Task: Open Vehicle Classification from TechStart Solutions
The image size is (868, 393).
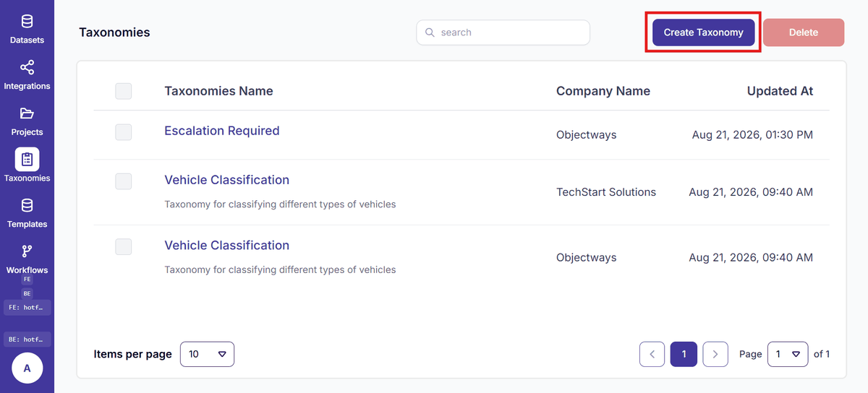Action: pos(227,180)
